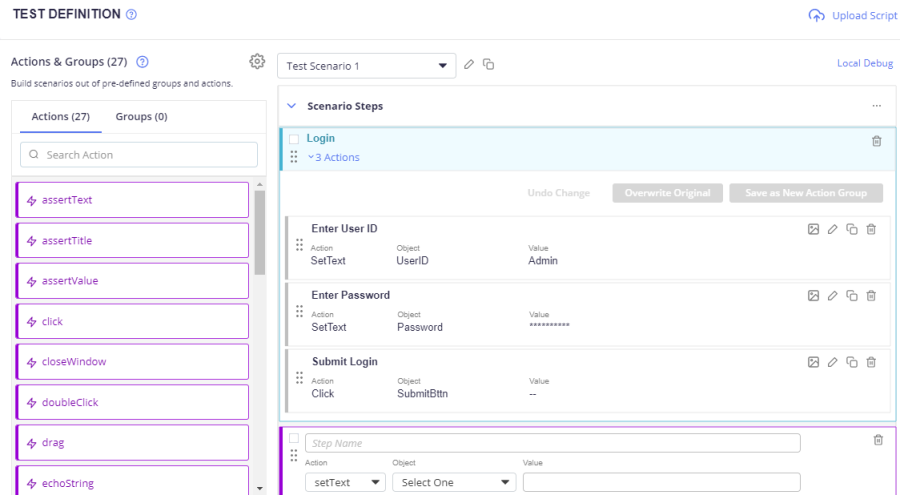Select the Actions (27) tab
Image resolution: width=900 pixels, height=495 pixels.
click(x=62, y=117)
